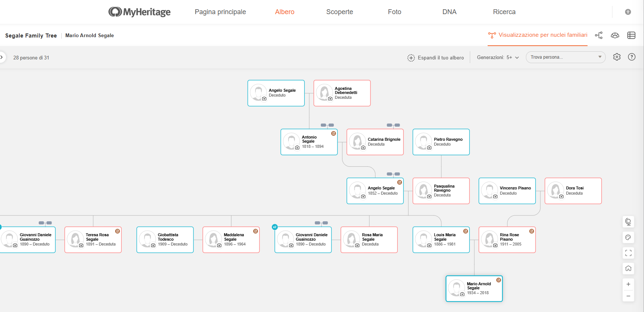Image resolution: width=644 pixels, height=312 pixels.
Task: Enter full screen tree mode
Action: (628, 253)
